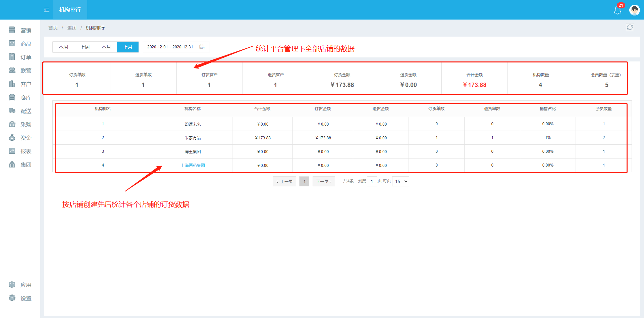Open the notification bell
The width and height of the screenshot is (644, 318).
point(618,10)
